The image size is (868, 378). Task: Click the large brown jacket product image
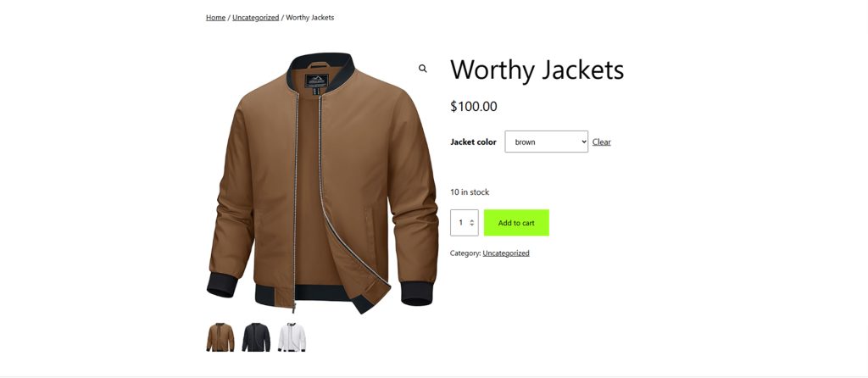pyautogui.click(x=322, y=182)
